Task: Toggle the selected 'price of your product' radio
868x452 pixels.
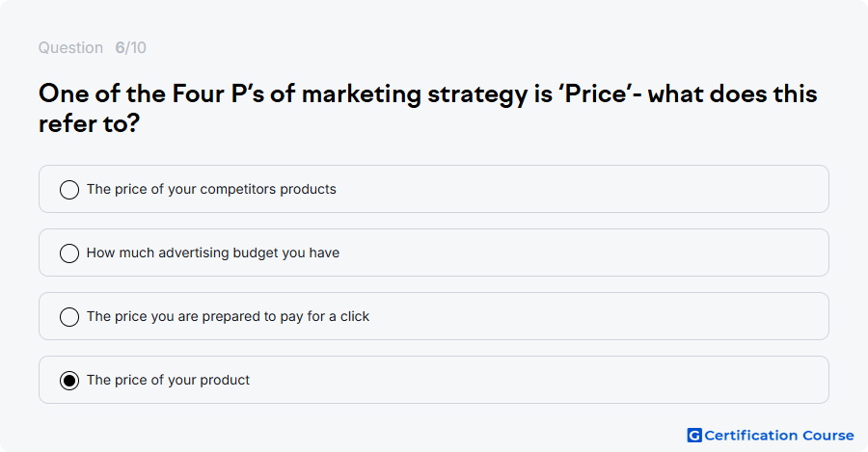Action: tap(69, 381)
